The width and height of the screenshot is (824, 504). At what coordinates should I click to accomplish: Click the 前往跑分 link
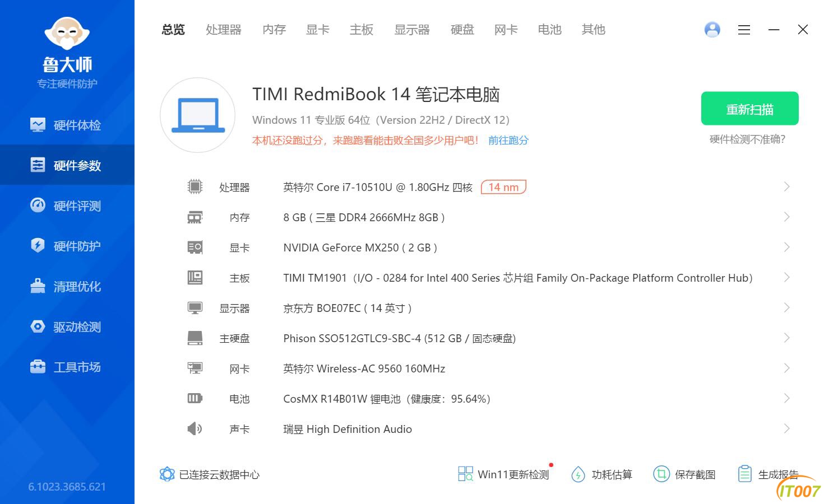coord(508,140)
